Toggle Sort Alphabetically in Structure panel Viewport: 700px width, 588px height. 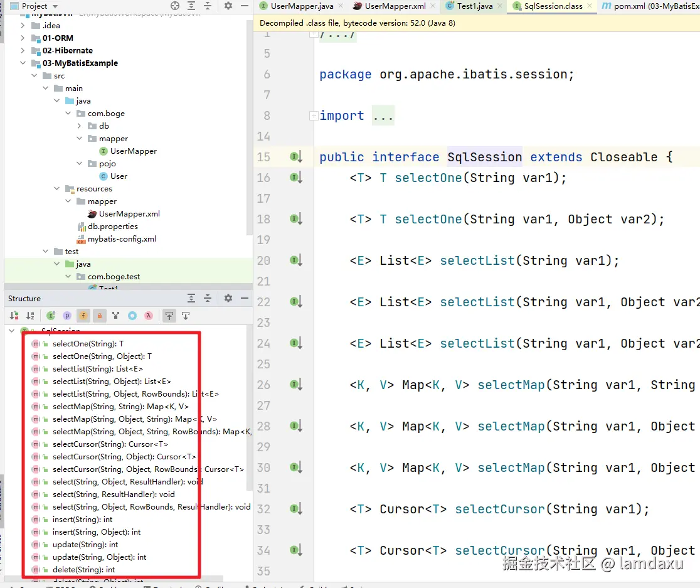(30, 316)
